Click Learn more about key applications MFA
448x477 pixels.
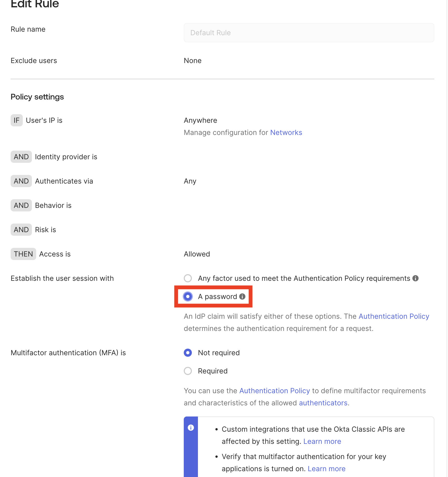pyautogui.click(x=327, y=469)
